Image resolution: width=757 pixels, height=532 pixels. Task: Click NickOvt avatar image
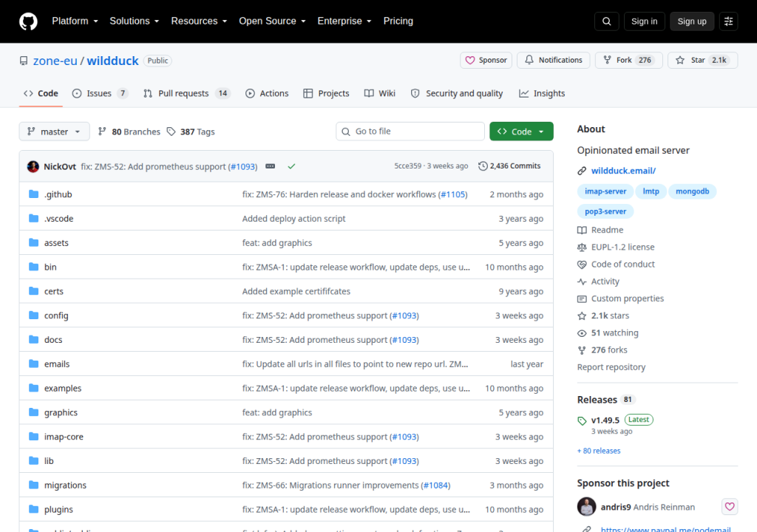[33, 166]
